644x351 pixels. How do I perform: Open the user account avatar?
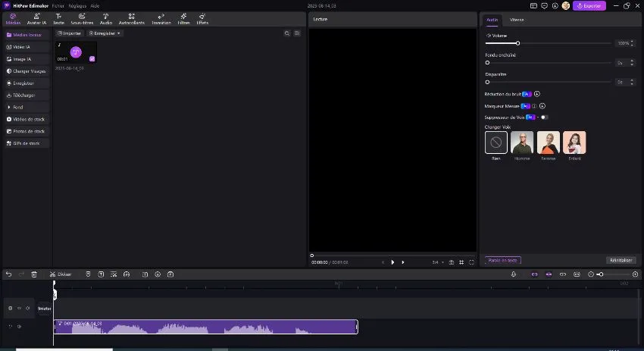(566, 6)
